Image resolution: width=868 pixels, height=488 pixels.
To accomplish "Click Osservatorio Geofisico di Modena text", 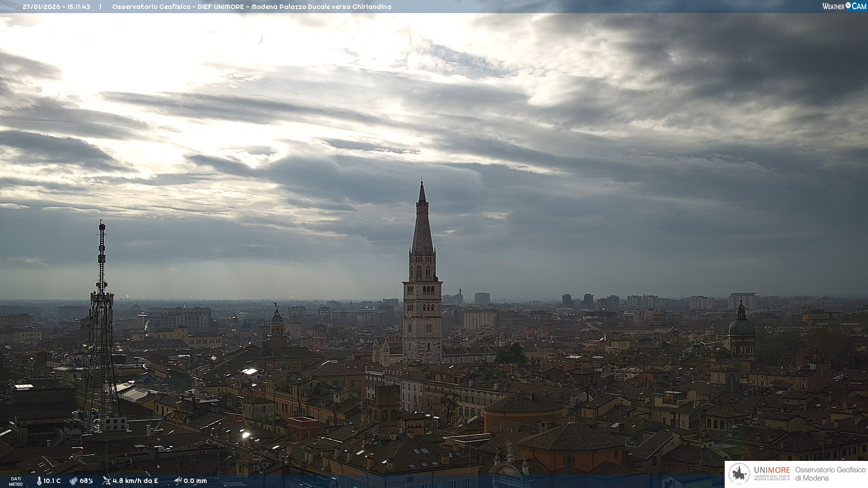I will click(x=830, y=474).
